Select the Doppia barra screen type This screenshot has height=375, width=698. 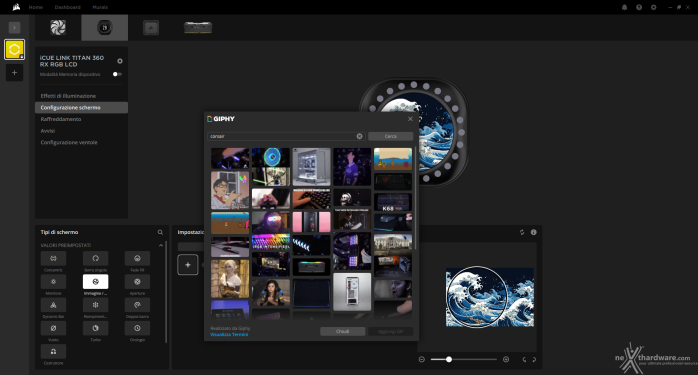click(137, 305)
